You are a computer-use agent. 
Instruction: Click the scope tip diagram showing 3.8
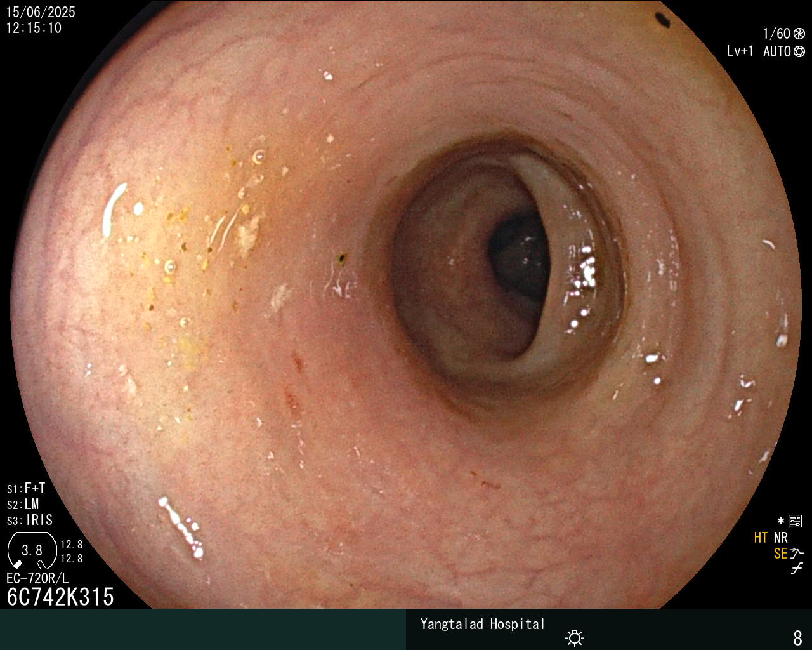32,550
